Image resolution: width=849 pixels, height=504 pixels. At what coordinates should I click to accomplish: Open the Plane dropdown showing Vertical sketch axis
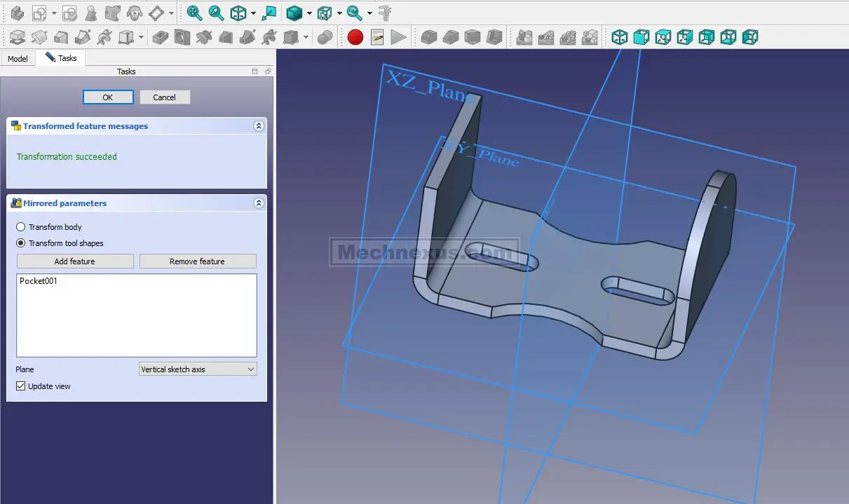point(198,369)
